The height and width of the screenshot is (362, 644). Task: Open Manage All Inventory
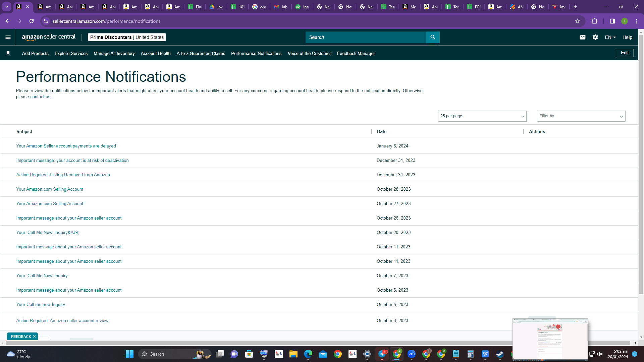114,53
